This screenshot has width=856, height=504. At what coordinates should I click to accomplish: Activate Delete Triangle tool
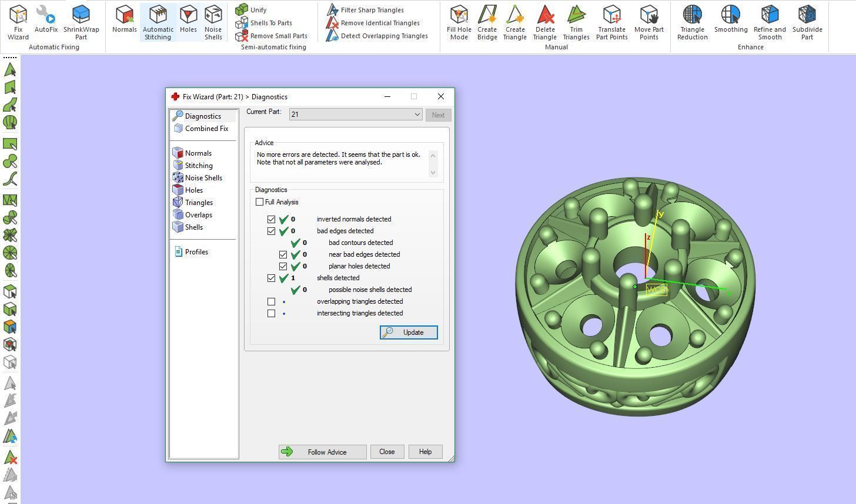click(x=545, y=22)
